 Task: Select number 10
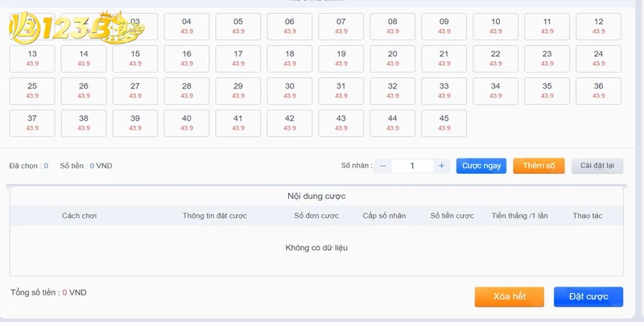coord(495,27)
